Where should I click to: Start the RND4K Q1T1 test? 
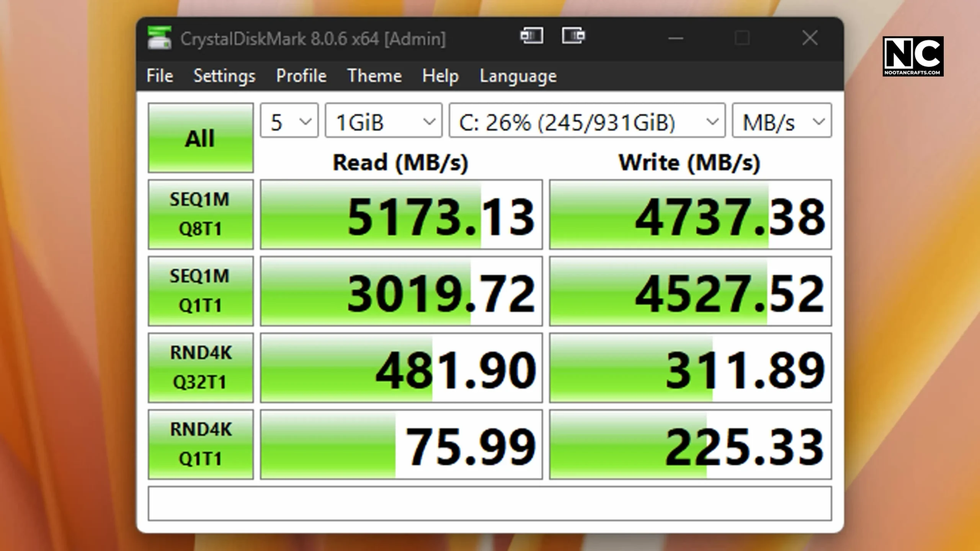(201, 444)
